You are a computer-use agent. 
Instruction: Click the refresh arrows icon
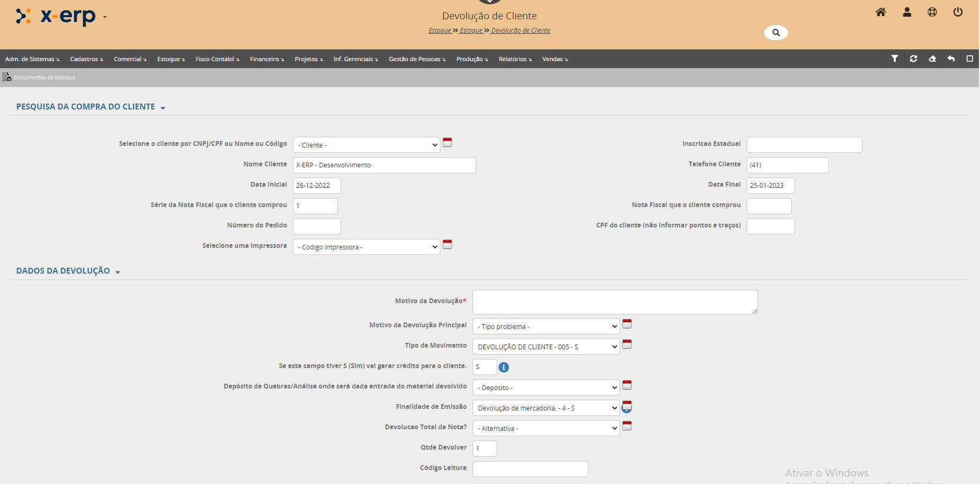(x=913, y=59)
